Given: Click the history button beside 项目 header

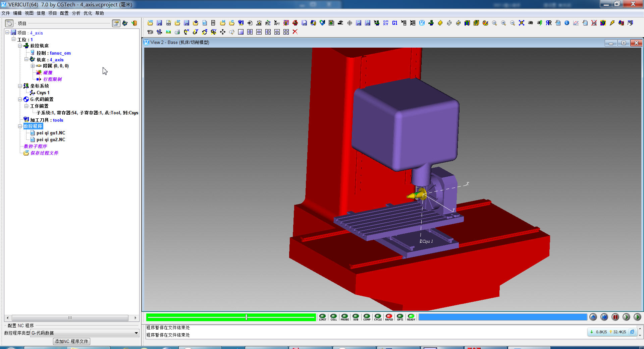Looking at the screenshot, I should (9, 23).
